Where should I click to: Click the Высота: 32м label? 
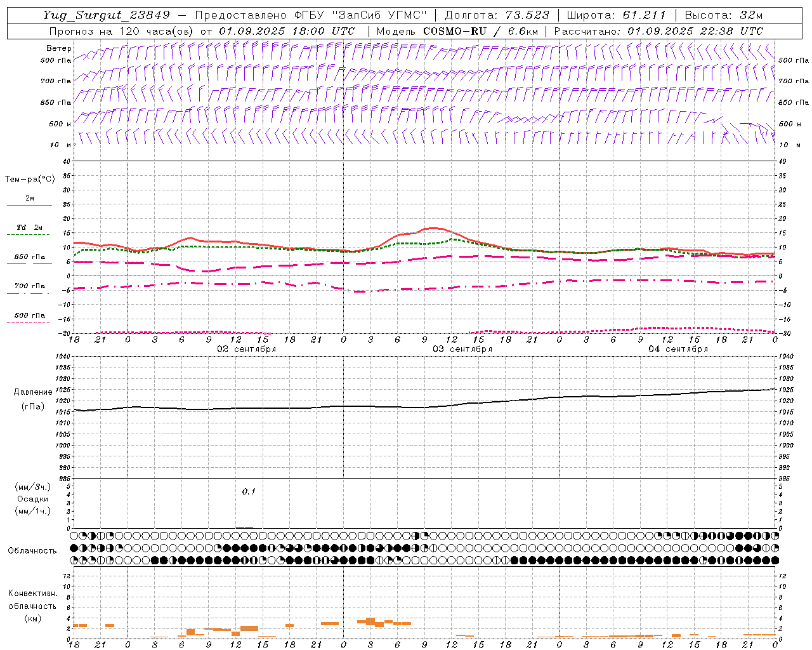[724, 15]
